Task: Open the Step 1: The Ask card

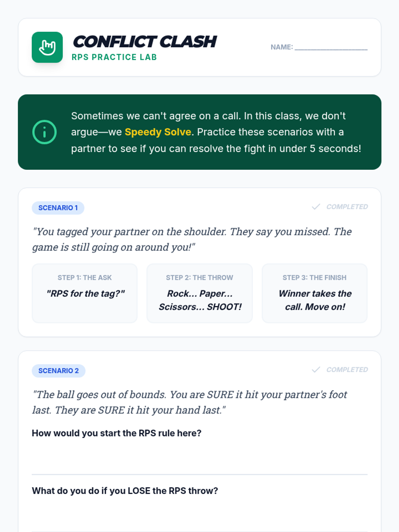Action: (x=85, y=293)
